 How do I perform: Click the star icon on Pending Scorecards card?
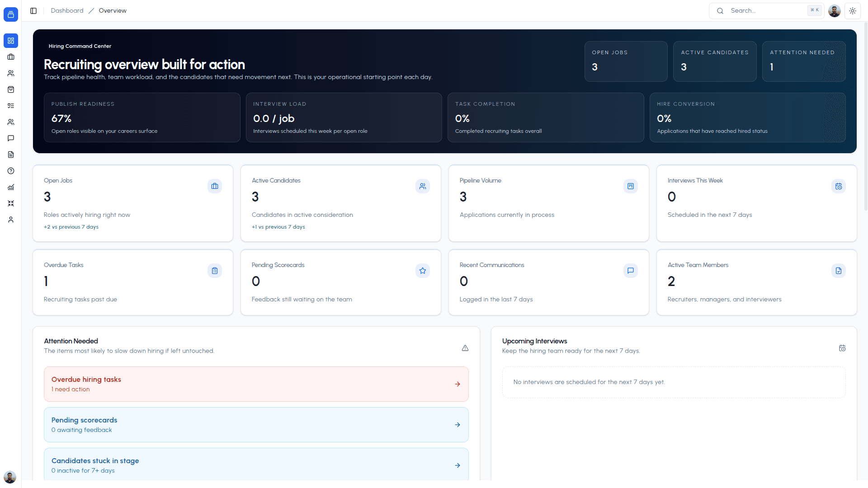click(423, 271)
